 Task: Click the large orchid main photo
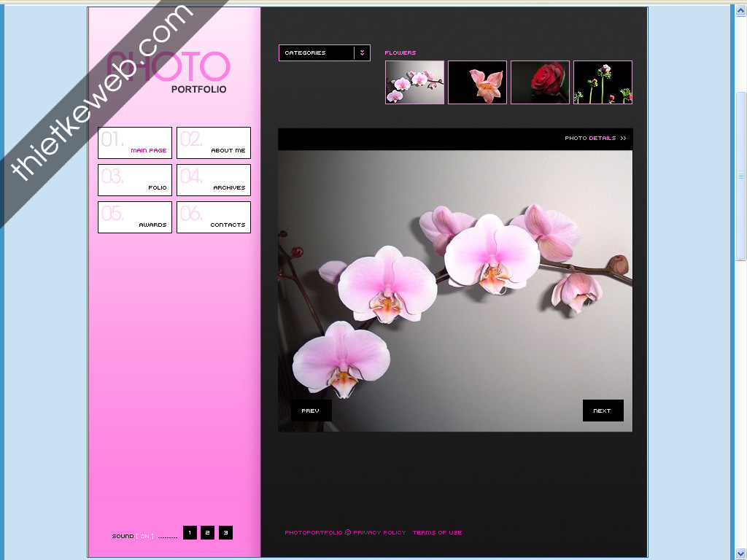point(455,291)
